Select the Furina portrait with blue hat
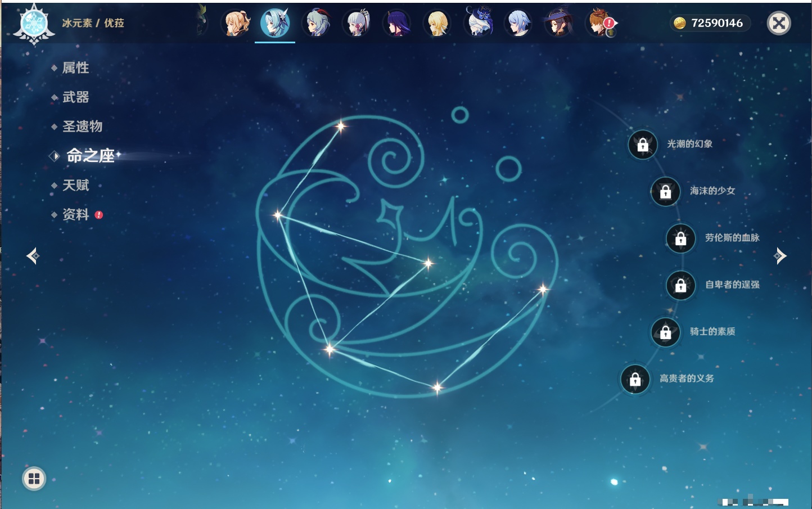Screen dimensions: 812x509 pos(479,23)
